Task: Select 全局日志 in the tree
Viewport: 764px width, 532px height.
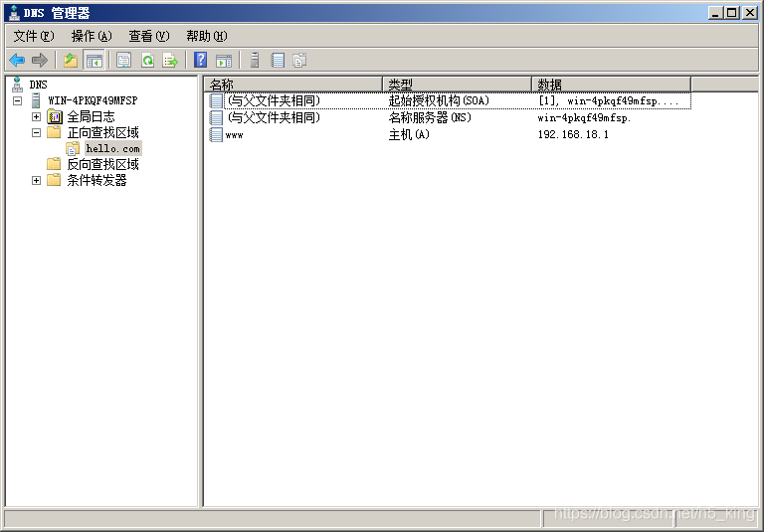Action: pos(91,116)
